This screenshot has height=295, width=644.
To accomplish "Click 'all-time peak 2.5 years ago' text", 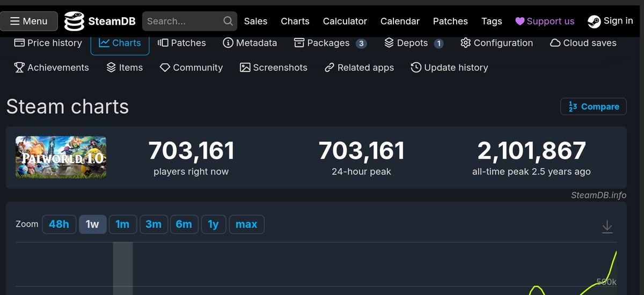I will pyautogui.click(x=531, y=172).
